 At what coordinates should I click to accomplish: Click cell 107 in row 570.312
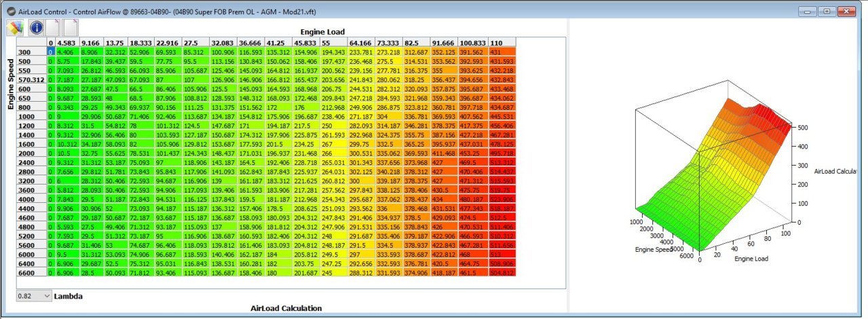195,79
